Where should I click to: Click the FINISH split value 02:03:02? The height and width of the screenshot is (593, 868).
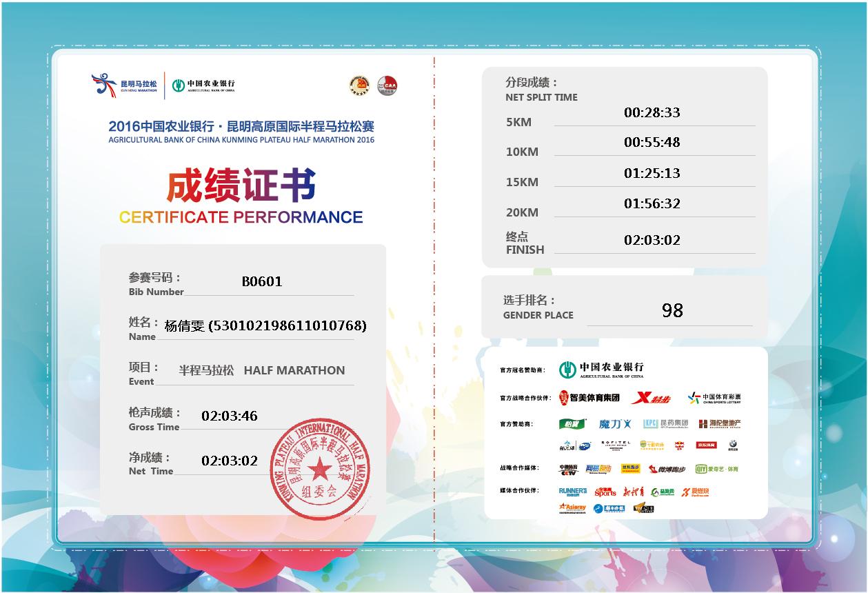652,240
